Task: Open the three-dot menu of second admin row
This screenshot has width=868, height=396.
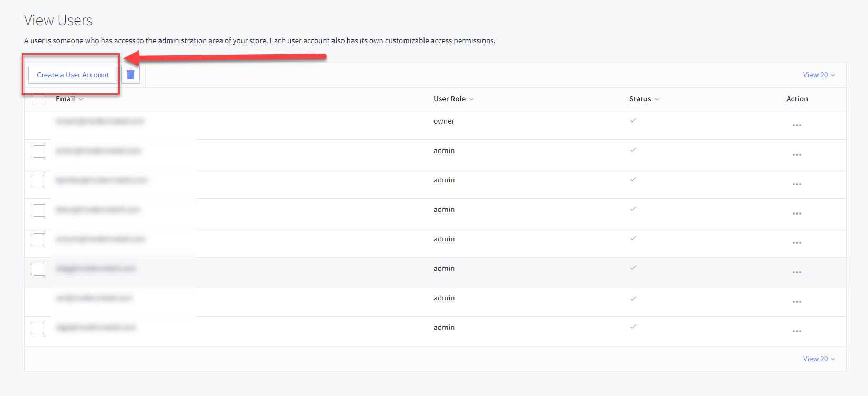Action: 797,184
